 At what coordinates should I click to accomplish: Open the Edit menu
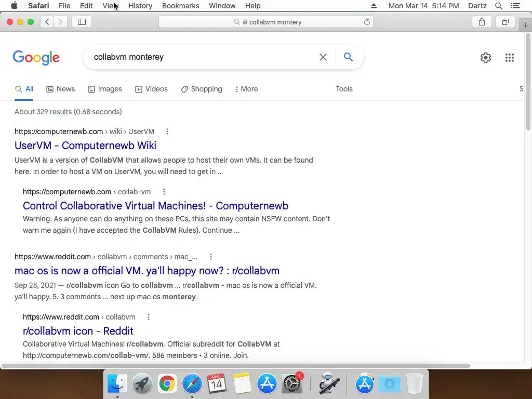(86, 6)
